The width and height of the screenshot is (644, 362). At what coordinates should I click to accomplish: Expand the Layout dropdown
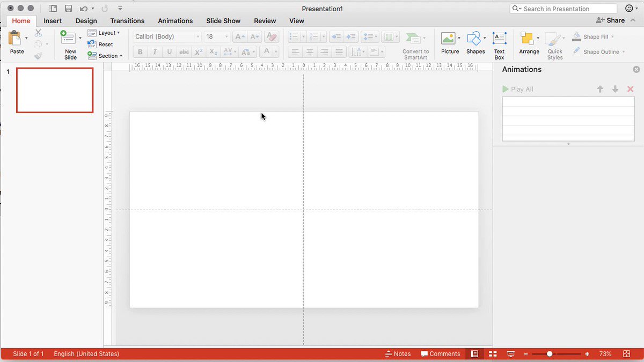pos(119,33)
